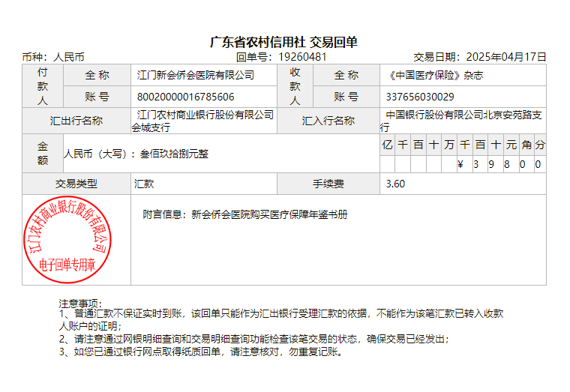Viewport: 570px width, 392px height.
Task: Click the 角 column header
Action: point(526,145)
